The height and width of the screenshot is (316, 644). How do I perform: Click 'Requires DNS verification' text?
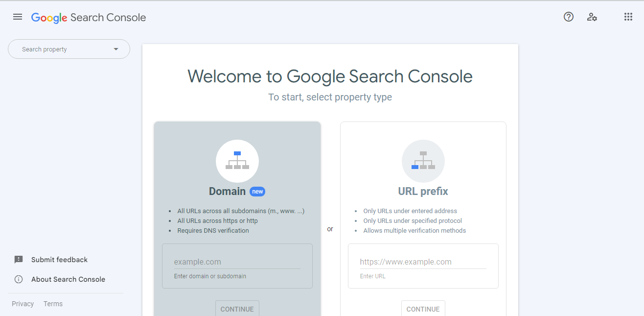213,231
